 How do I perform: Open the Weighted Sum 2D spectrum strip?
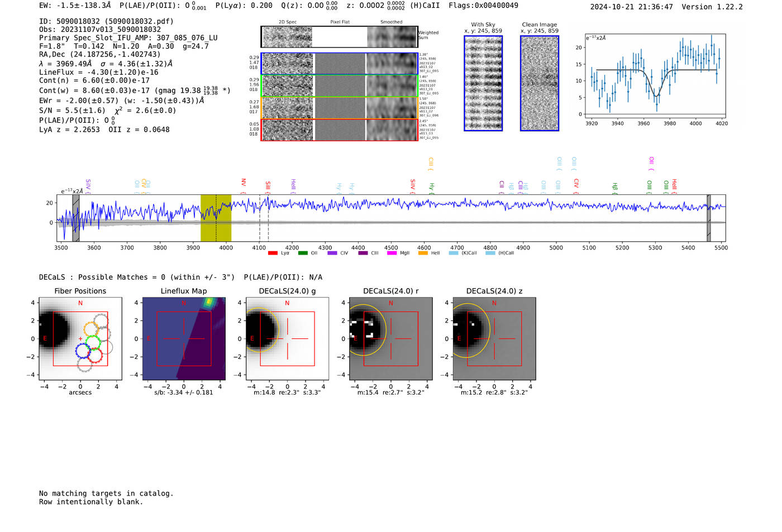click(x=339, y=37)
